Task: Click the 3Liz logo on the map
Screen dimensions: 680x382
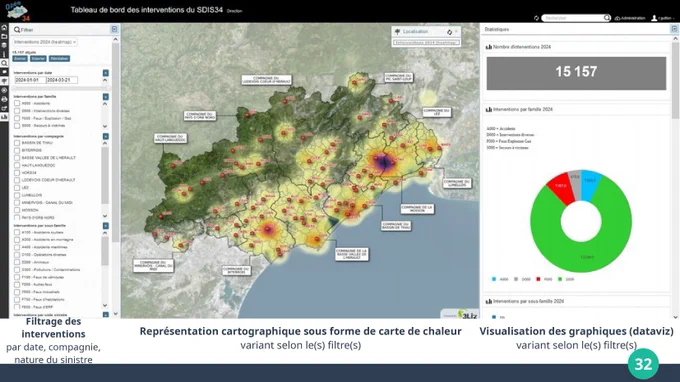Action: click(468, 314)
